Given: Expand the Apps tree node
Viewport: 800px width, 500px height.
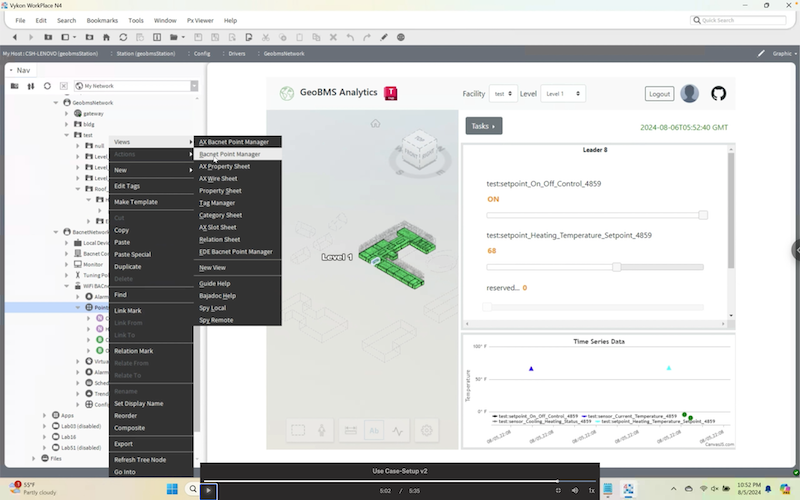Looking at the screenshot, I should pos(45,415).
